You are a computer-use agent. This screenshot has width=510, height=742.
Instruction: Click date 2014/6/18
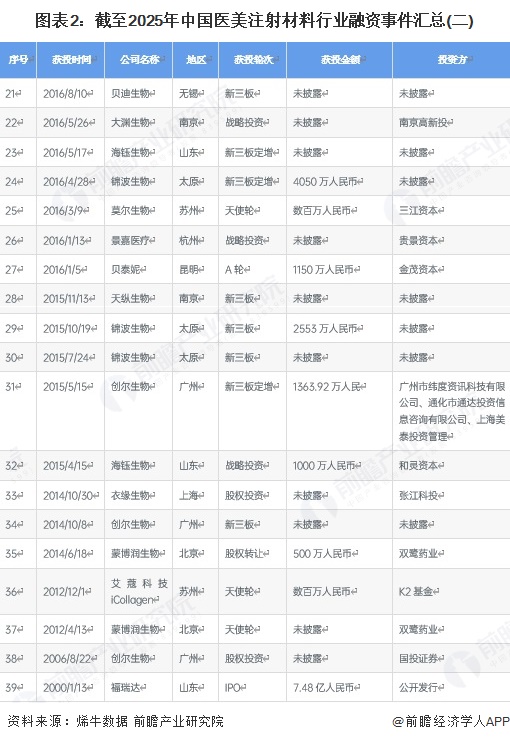point(68,554)
